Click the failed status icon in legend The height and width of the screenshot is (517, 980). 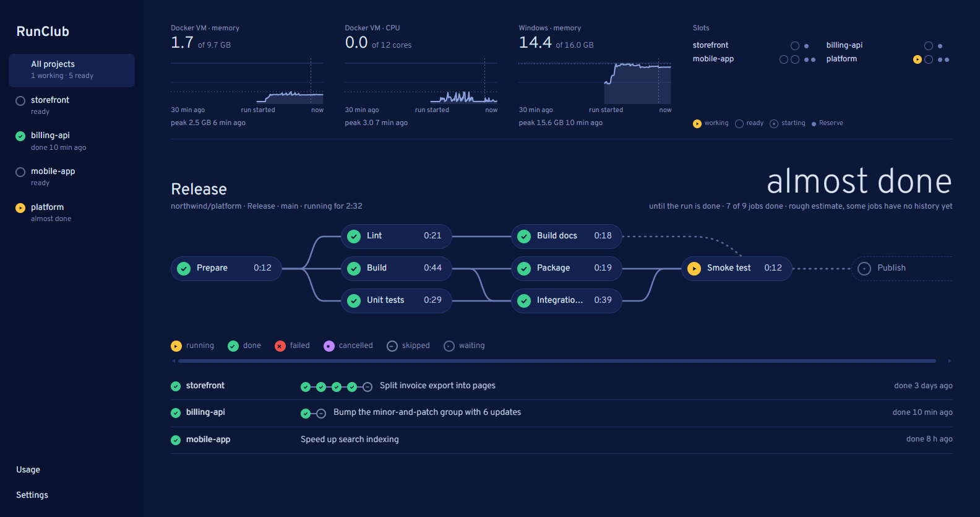coord(280,346)
